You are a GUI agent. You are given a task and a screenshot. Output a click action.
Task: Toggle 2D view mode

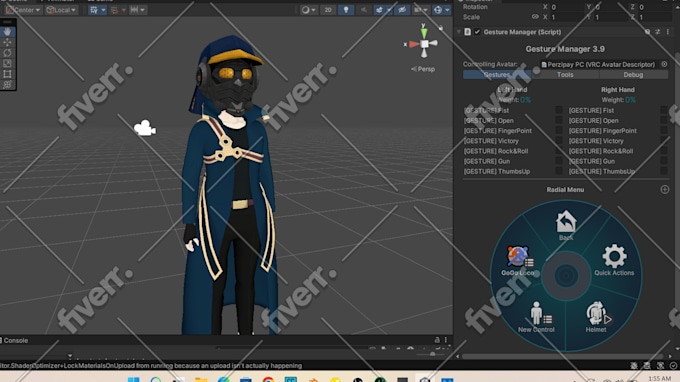328,10
